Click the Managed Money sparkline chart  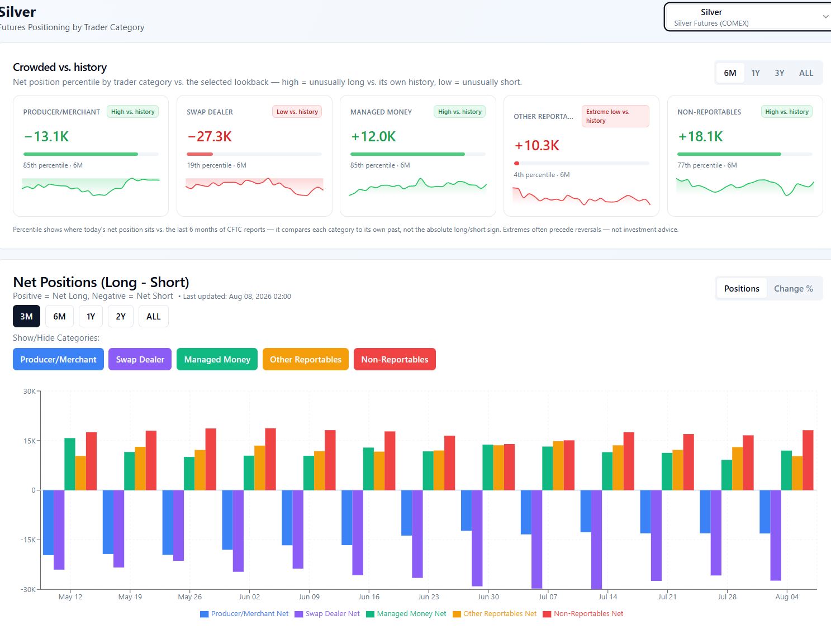(418, 187)
